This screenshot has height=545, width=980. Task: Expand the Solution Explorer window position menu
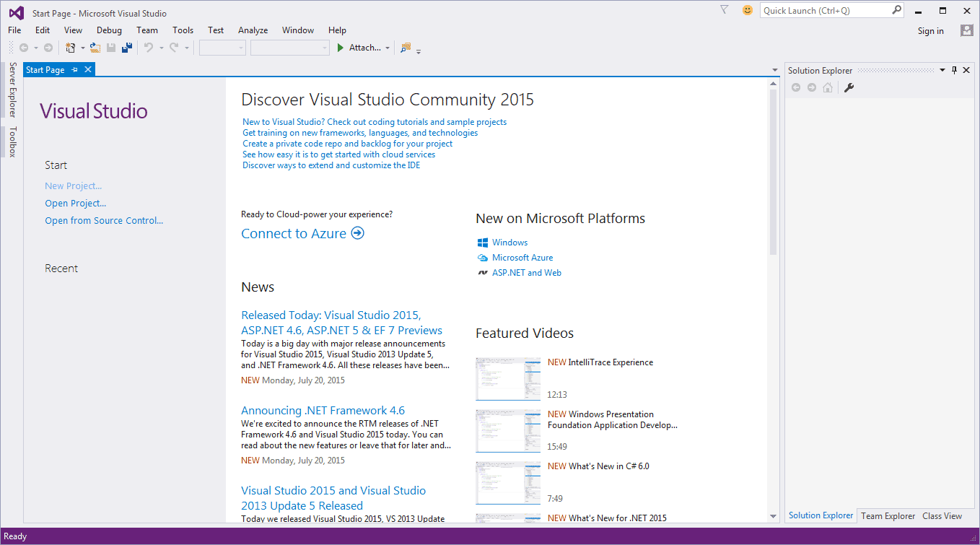942,70
